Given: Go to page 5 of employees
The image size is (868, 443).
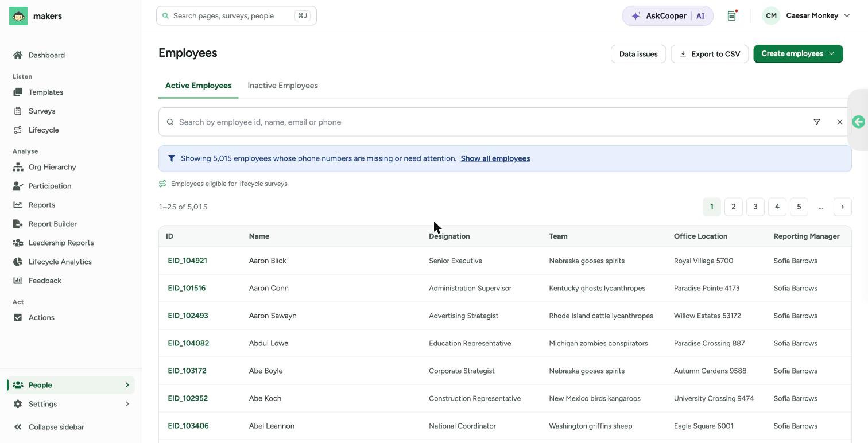Looking at the screenshot, I should point(799,207).
